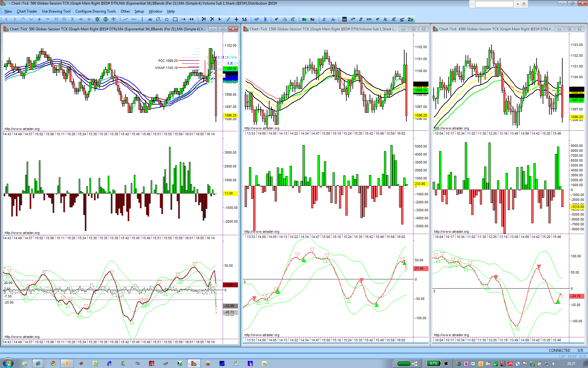Click the yellow 1096.25 price tag on Tick 500 chart
The height and width of the screenshot is (368, 588).
231,116
